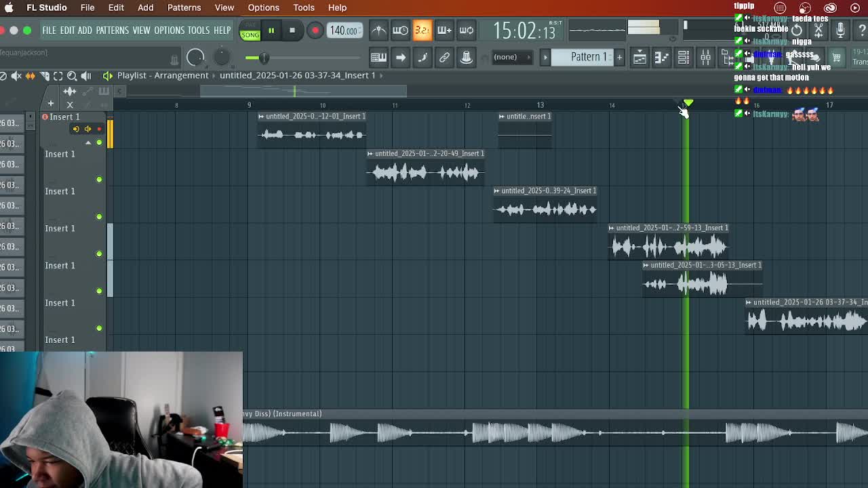
Task: Select the zoom magnifier tool
Action: click(72, 76)
